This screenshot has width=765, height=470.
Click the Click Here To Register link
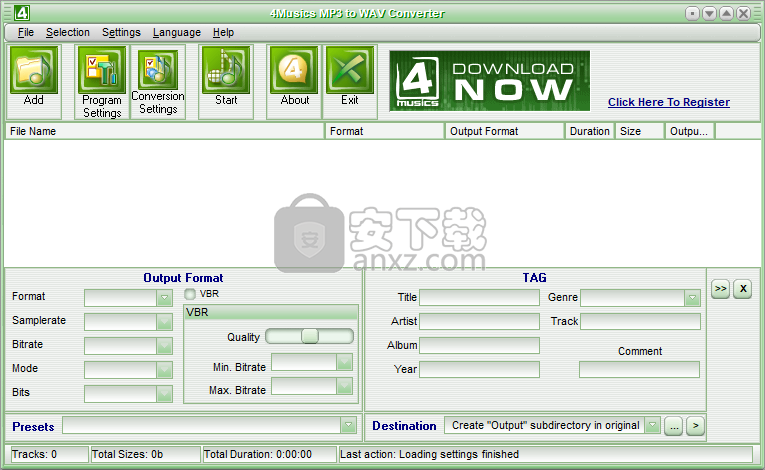click(x=669, y=102)
